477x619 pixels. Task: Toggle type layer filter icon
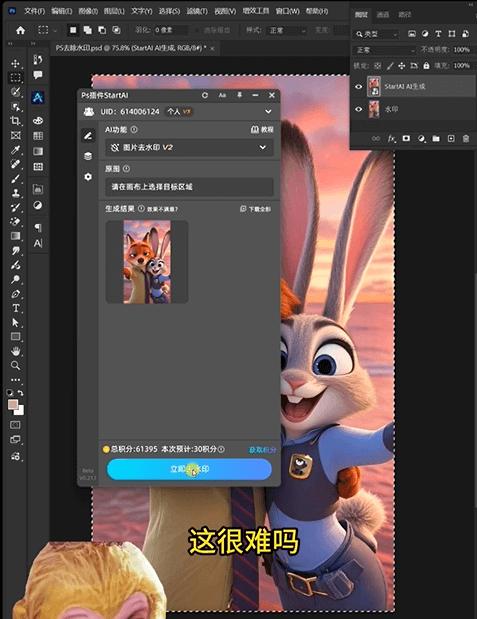(x=438, y=34)
